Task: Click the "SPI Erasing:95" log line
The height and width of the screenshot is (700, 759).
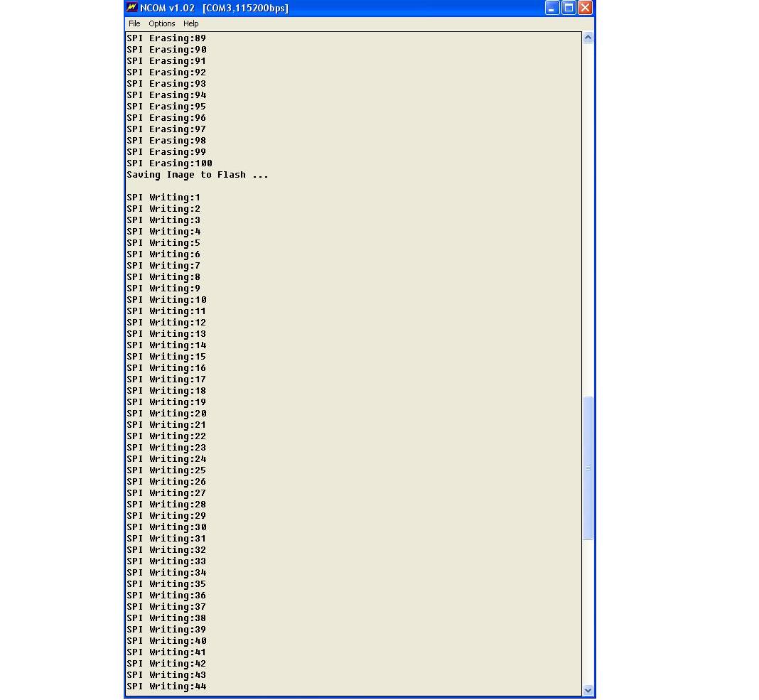Action: 166,107
